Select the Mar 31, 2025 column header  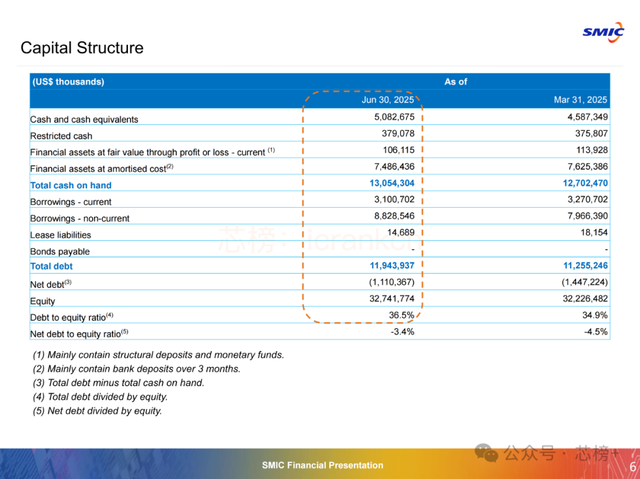[580, 100]
